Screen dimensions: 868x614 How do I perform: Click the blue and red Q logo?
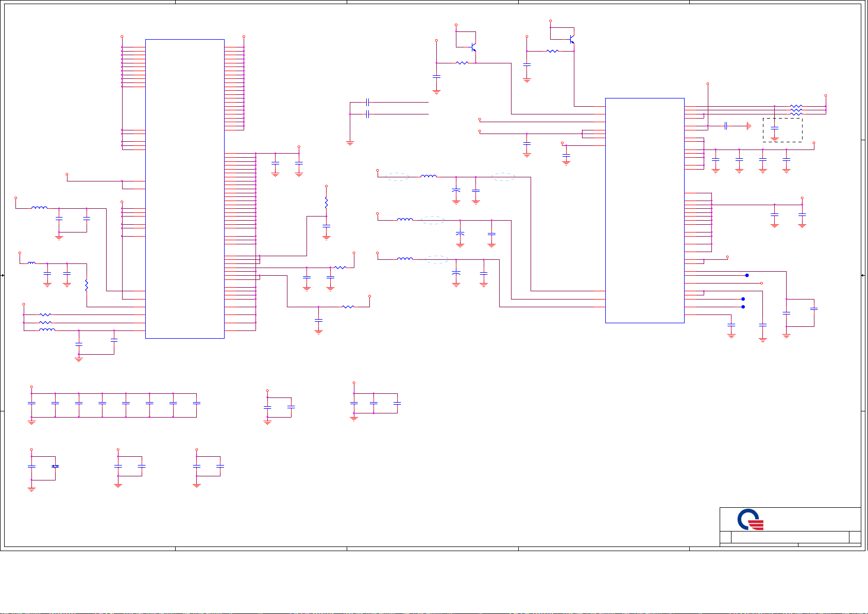(x=750, y=520)
